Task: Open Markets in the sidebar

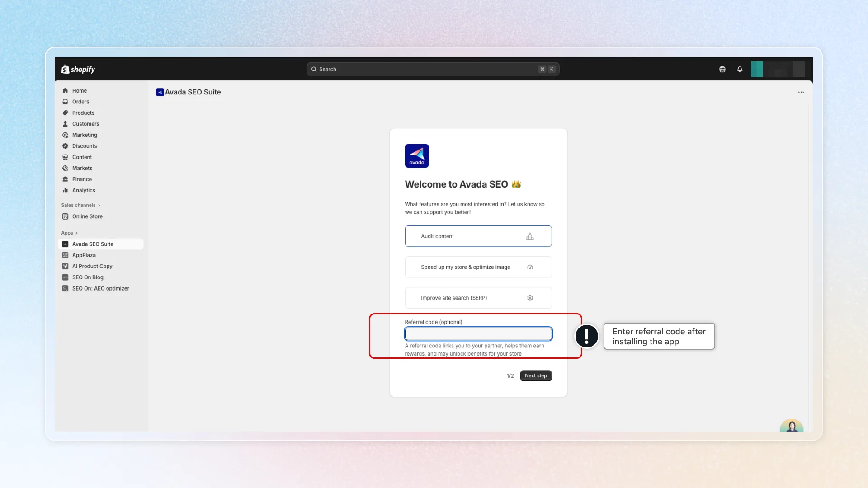Action: [101, 168]
